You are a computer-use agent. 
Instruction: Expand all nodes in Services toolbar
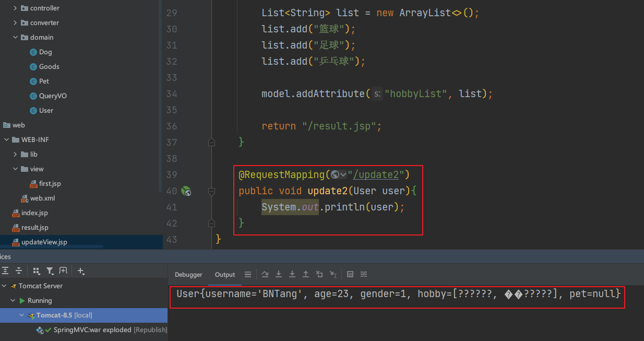[x=5, y=271]
